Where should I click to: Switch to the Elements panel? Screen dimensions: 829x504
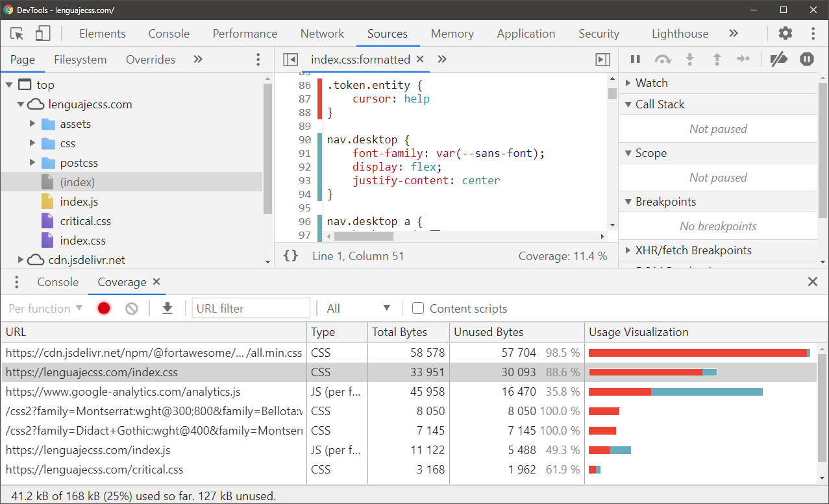pos(103,34)
